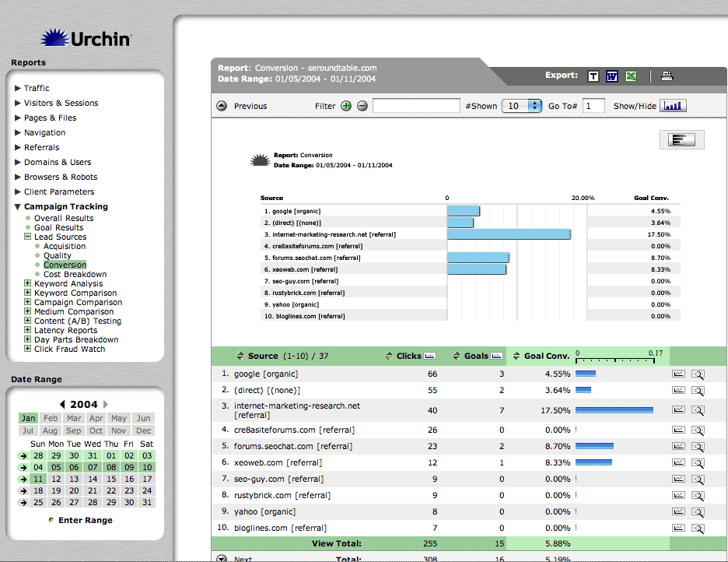
Task: Remove filter with the minus icon
Action: [362, 106]
